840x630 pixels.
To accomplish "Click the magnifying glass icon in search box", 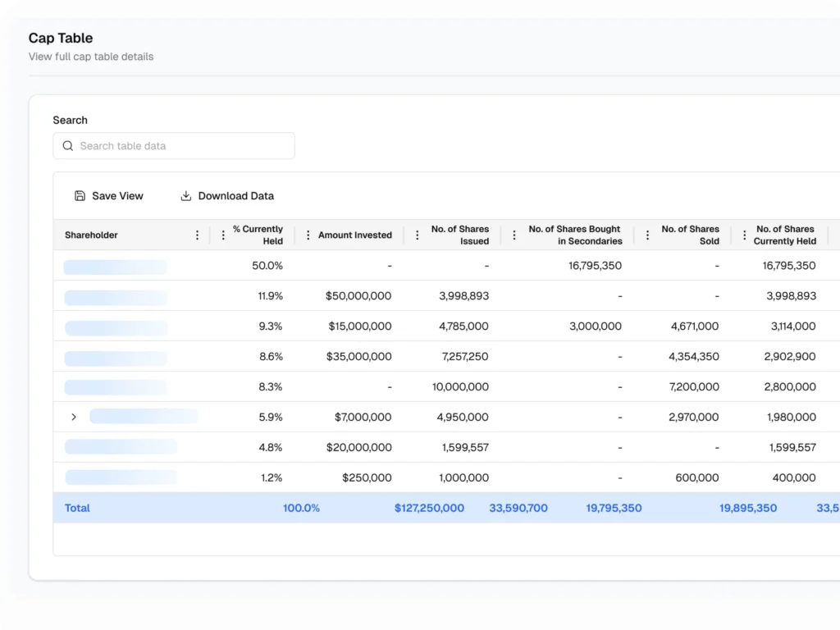I will tap(68, 145).
